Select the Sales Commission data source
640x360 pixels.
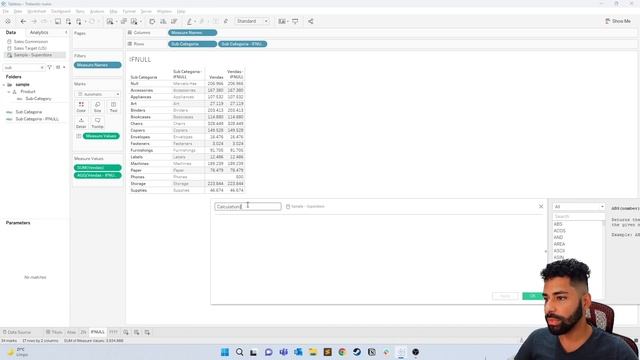pos(31,42)
